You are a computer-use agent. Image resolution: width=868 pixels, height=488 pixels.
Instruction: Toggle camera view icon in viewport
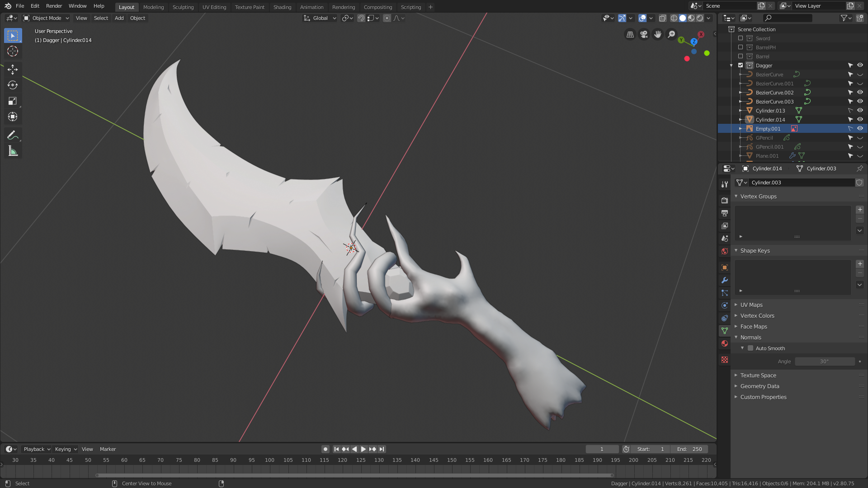tap(644, 34)
